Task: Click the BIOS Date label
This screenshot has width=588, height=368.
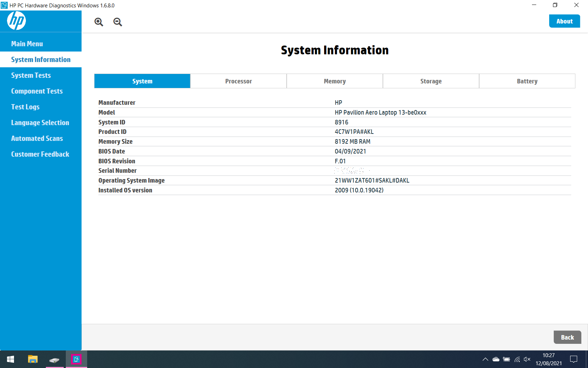Action: coord(112,151)
